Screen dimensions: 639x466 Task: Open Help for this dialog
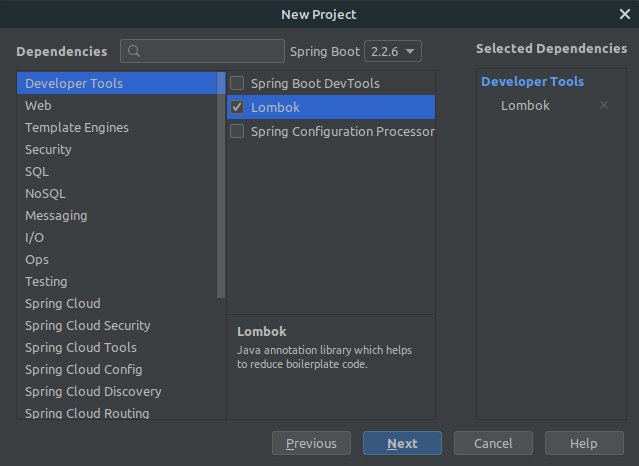[583, 443]
